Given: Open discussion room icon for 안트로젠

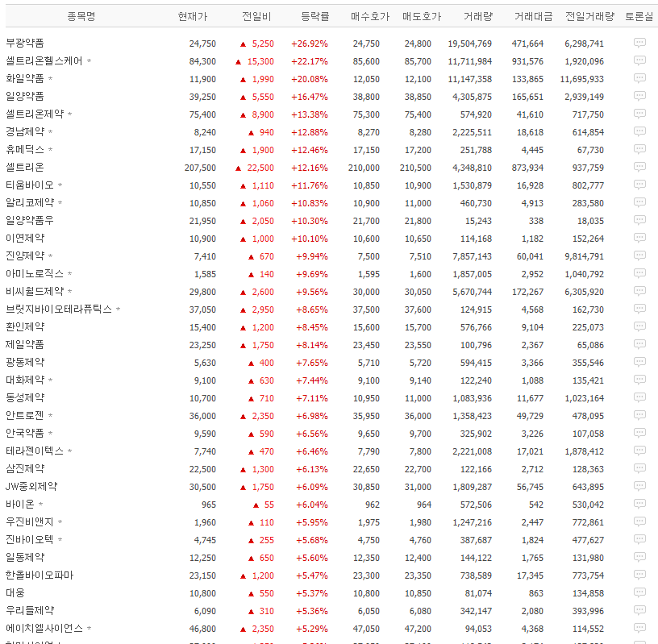Looking at the screenshot, I should [639, 415].
